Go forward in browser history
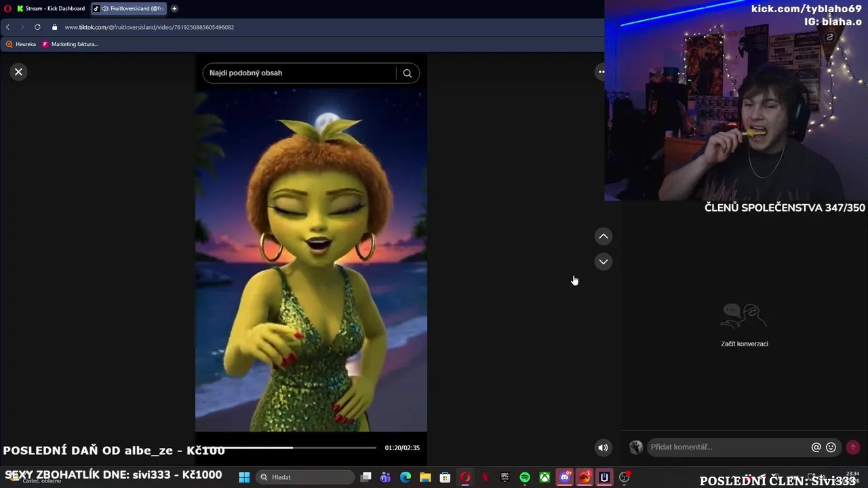 22,27
